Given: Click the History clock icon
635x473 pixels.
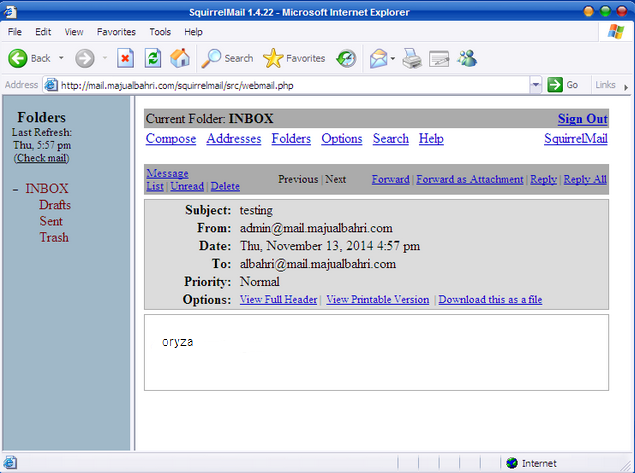Looking at the screenshot, I should (x=346, y=59).
